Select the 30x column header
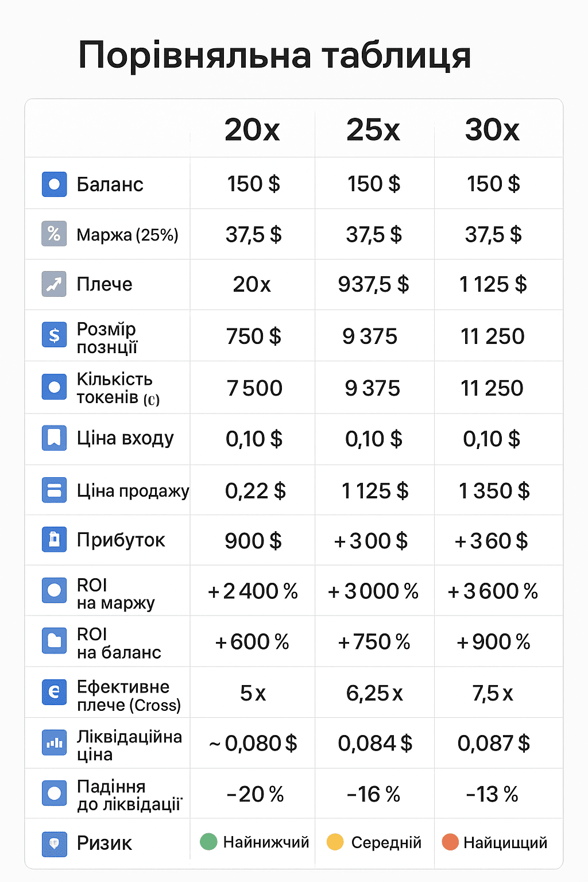This screenshot has height=882, width=588. (x=492, y=130)
